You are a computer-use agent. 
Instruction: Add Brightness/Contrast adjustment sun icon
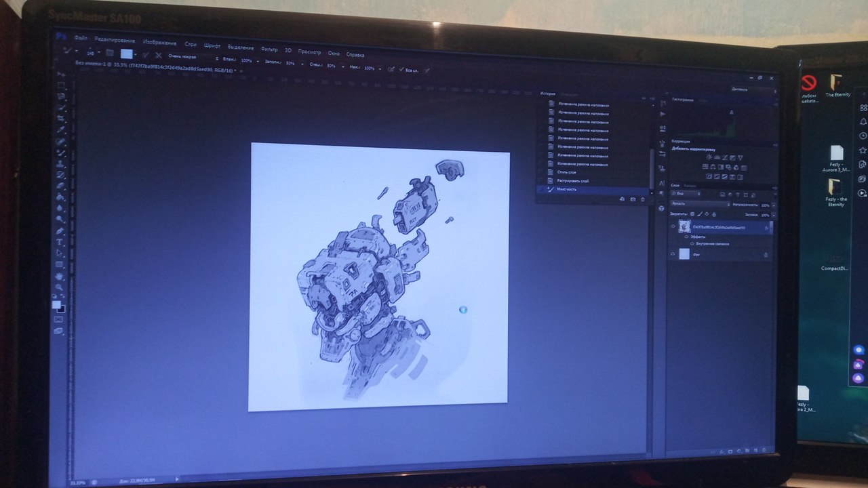pos(709,157)
